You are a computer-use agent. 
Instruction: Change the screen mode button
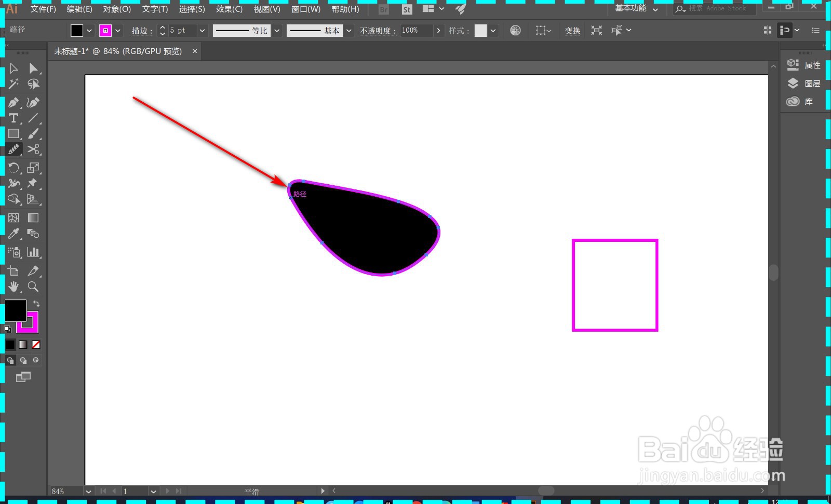point(23,377)
